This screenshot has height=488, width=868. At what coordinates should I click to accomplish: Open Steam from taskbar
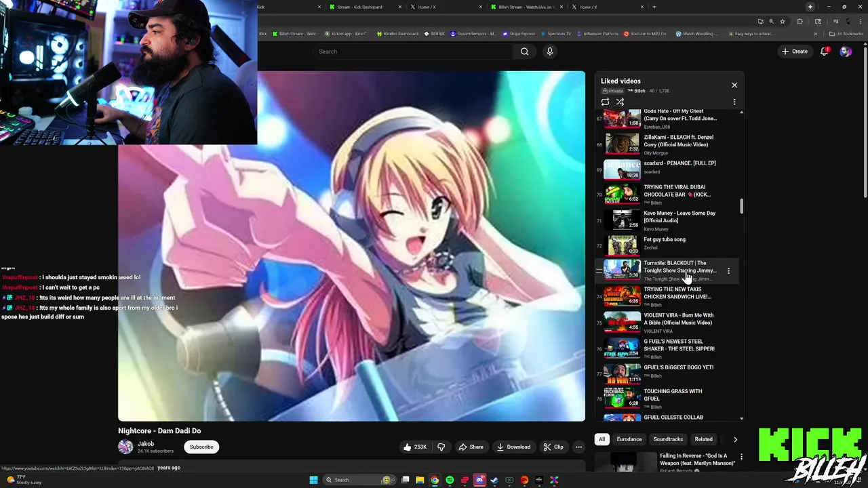(x=494, y=480)
